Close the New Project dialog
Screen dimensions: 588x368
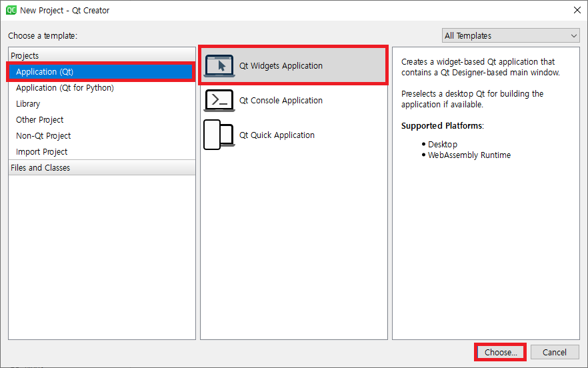(577, 10)
